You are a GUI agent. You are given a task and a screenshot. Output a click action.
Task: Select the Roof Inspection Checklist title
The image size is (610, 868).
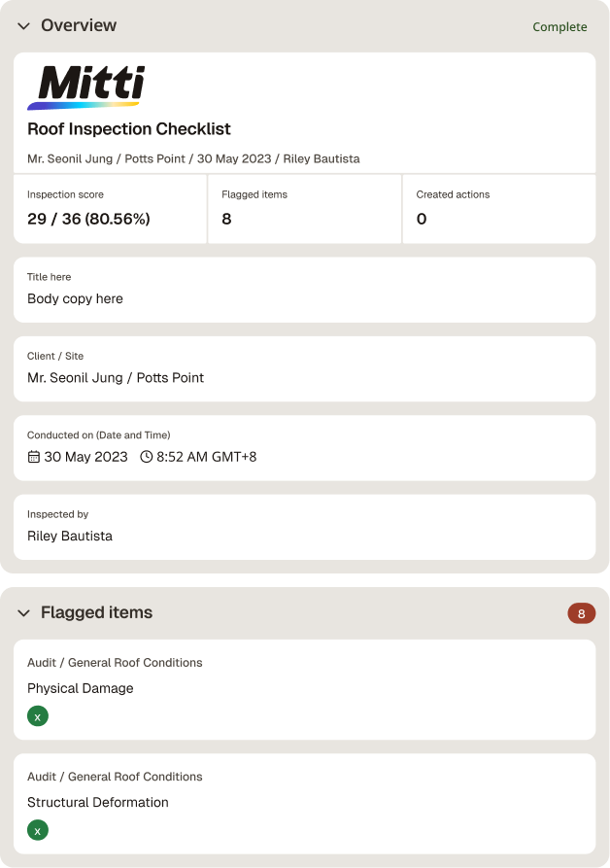pos(129,129)
